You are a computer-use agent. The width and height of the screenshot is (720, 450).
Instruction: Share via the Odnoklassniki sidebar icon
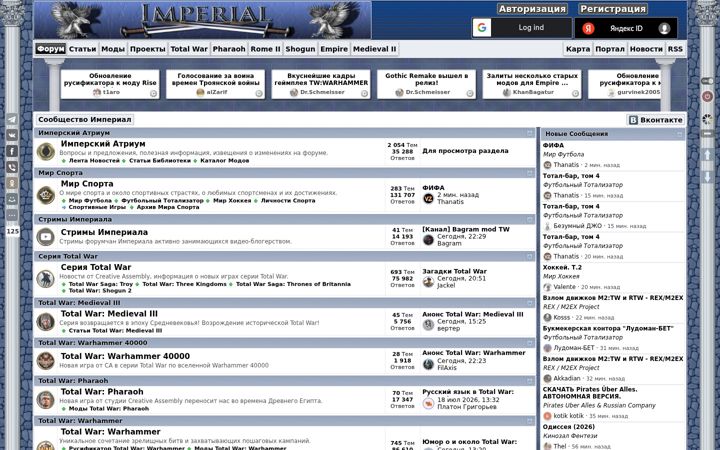click(x=12, y=183)
